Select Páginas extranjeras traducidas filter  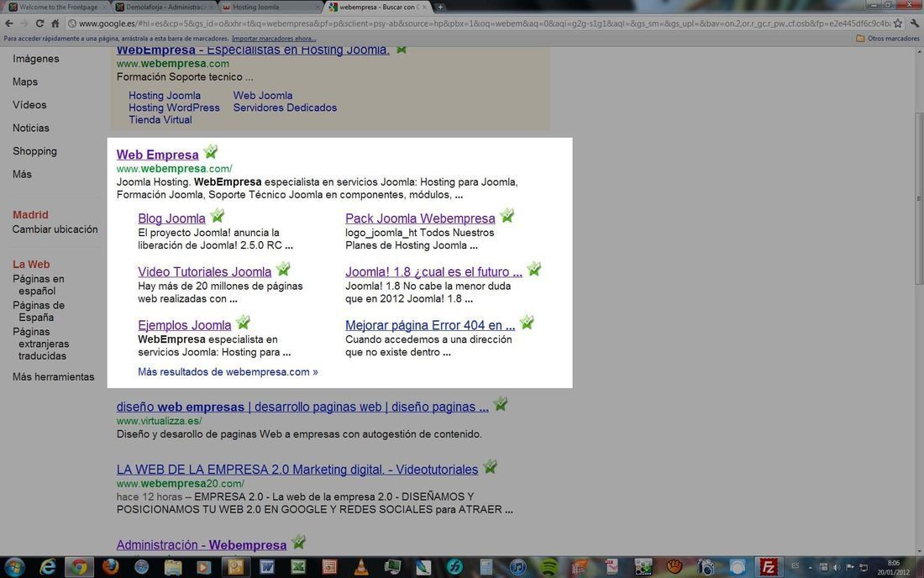click(40, 344)
